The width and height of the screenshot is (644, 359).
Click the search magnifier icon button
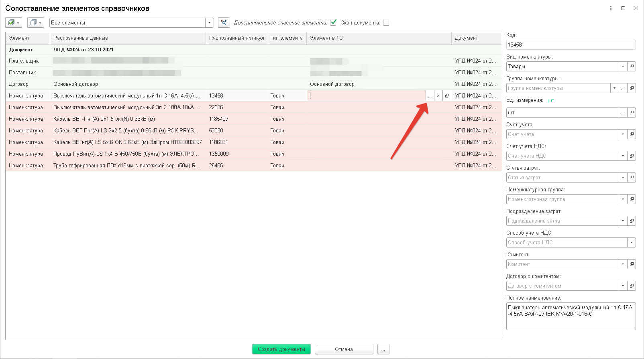(224, 23)
